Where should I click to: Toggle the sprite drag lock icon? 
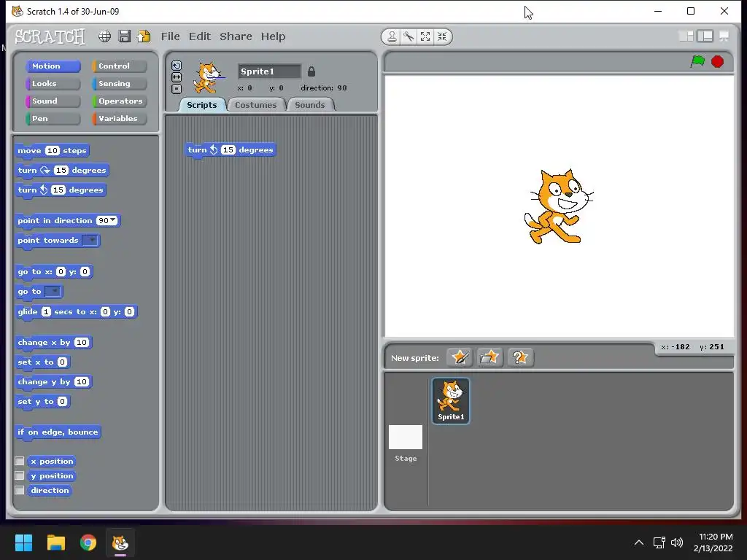click(x=311, y=71)
